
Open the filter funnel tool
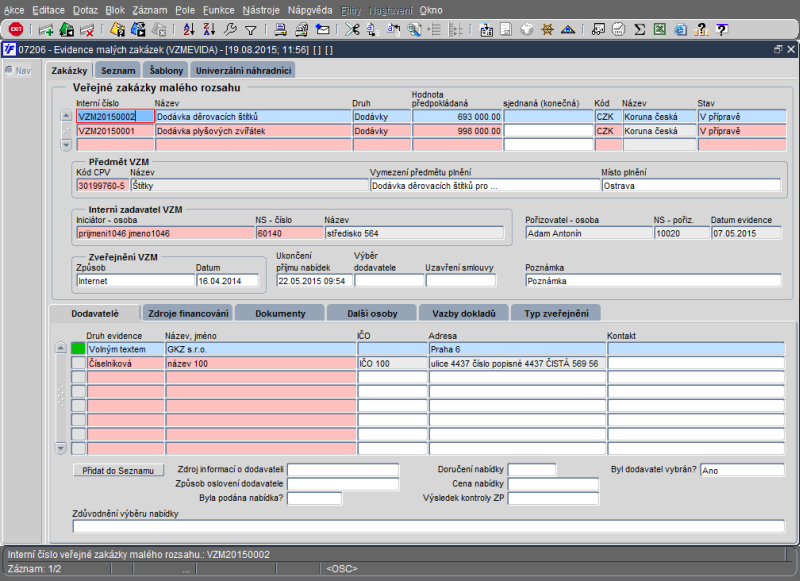[250, 29]
